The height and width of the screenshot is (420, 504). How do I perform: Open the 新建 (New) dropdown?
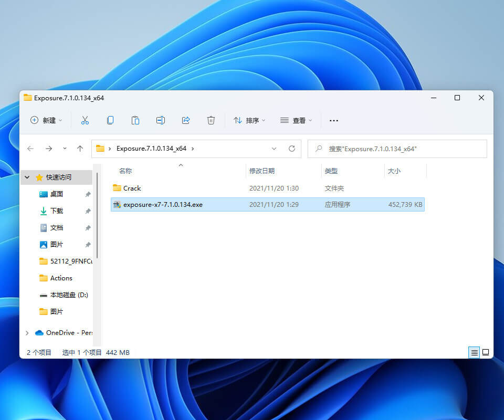pyautogui.click(x=46, y=120)
